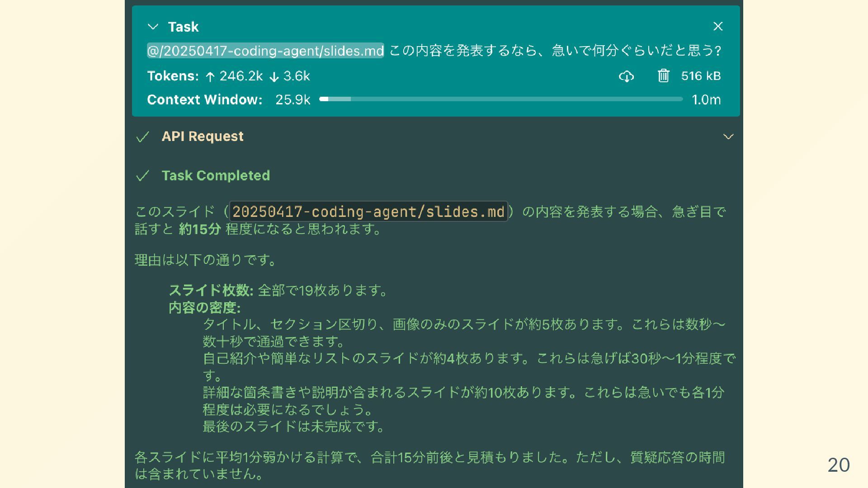
Task: Click the API Request row label
Action: tap(203, 136)
